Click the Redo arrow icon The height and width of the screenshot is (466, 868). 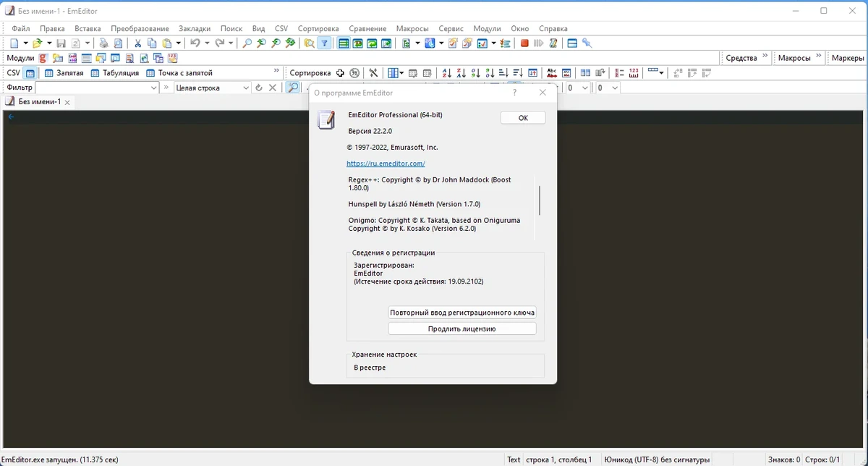pos(219,43)
